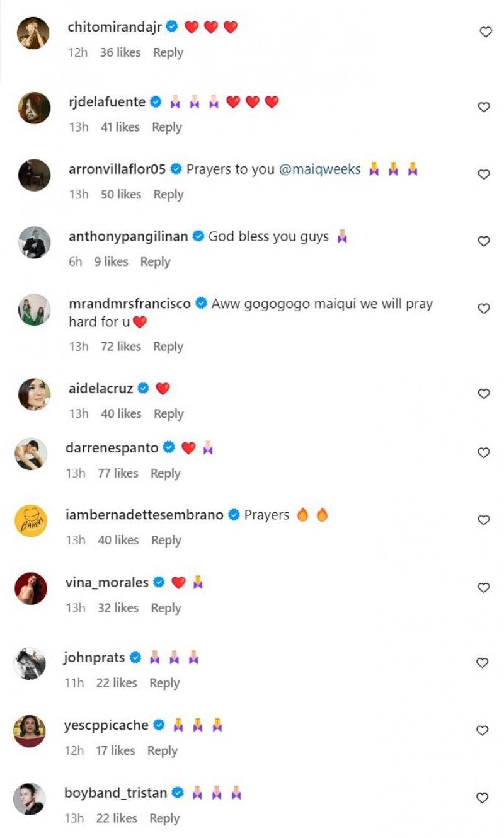The image size is (504, 838).
Task: Like darrenespanto's comment
Action: click(x=484, y=453)
